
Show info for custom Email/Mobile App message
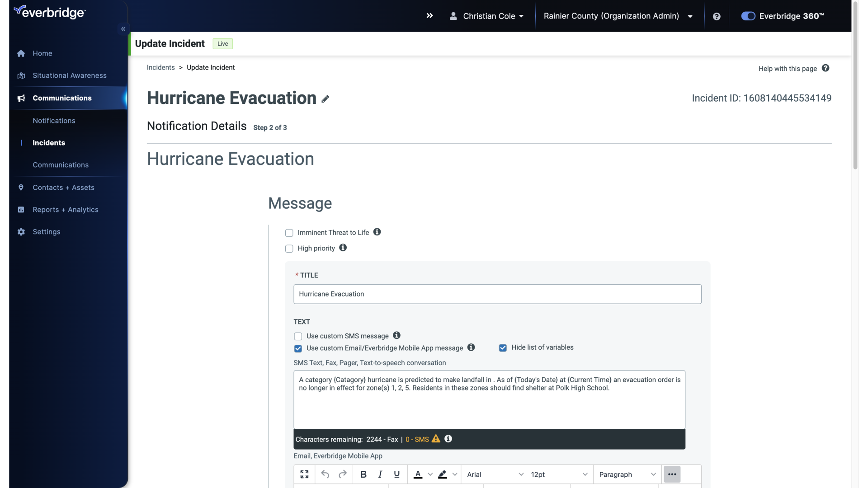click(471, 347)
